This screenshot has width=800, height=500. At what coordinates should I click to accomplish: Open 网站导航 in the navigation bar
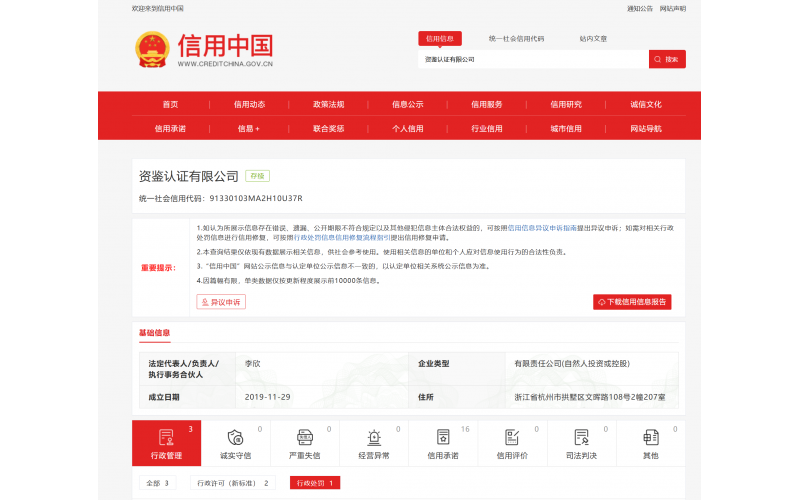tap(645, 129)
